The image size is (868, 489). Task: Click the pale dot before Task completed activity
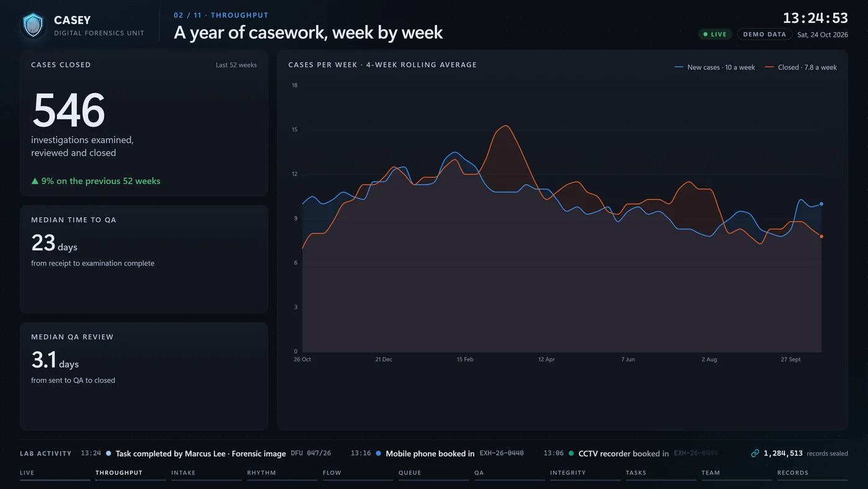[x=108, y=454]
